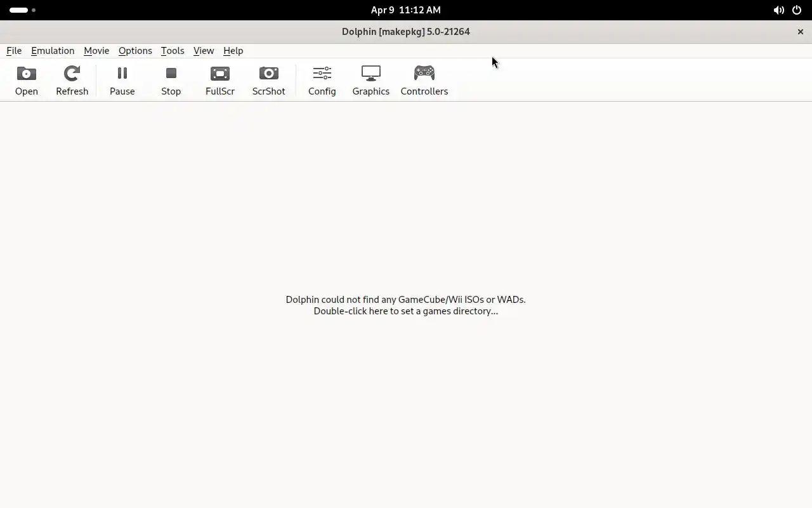Open the Movie menu

[96, 51]
